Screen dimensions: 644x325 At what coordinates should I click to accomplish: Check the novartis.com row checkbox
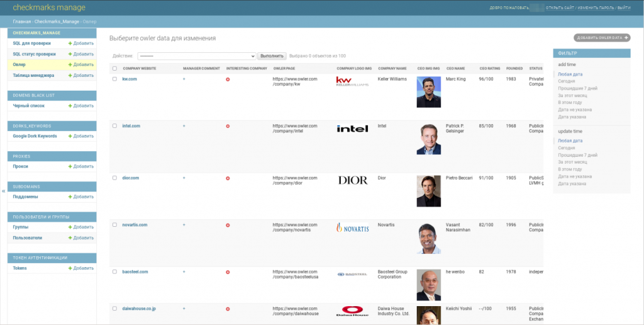pos(114,225)
